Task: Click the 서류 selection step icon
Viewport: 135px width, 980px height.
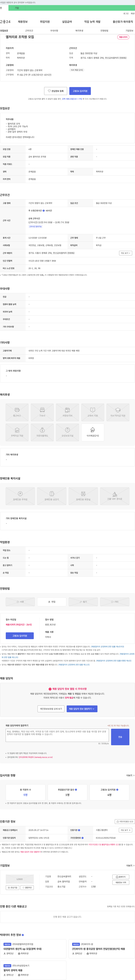Action: coord(20,602)
